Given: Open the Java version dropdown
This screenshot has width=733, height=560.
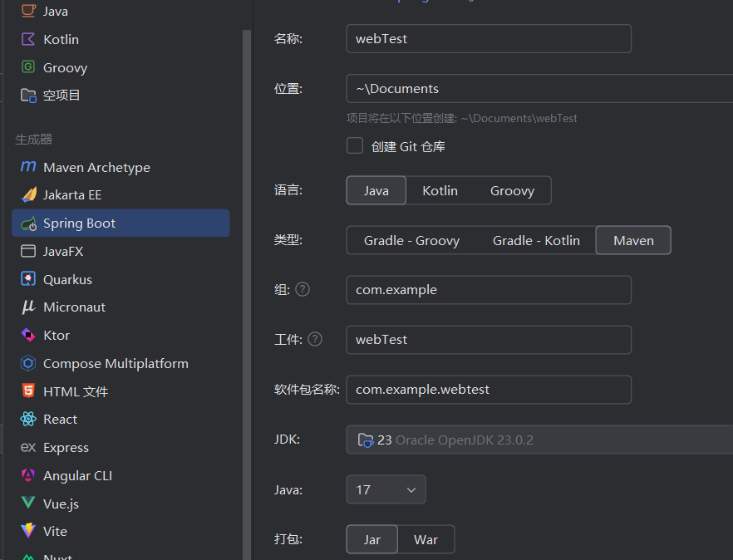Looking at the screenshot, I should point(386,489).
